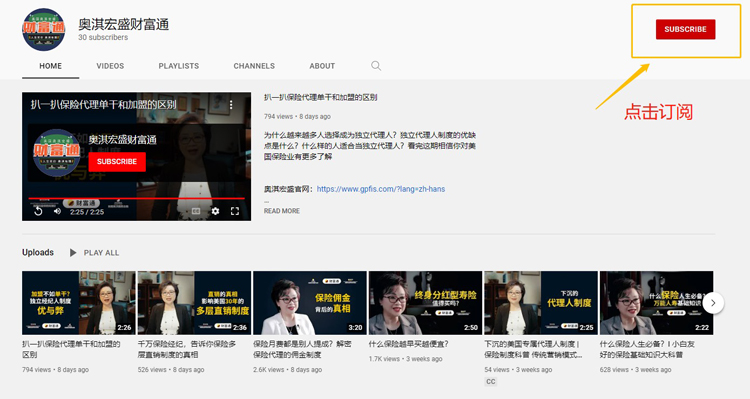Open the three-dot menu in video player

pos(231,104)
